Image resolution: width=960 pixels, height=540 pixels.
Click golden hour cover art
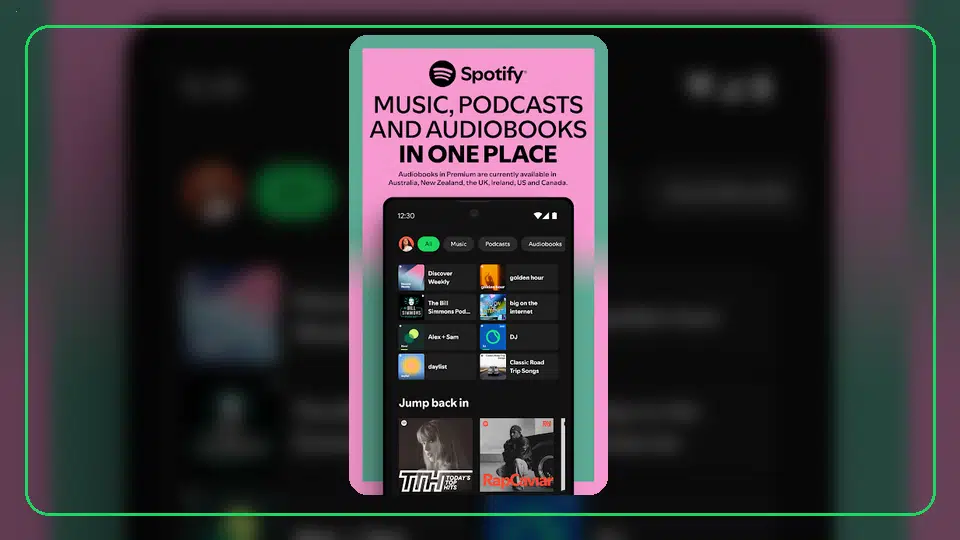point(493,277)
